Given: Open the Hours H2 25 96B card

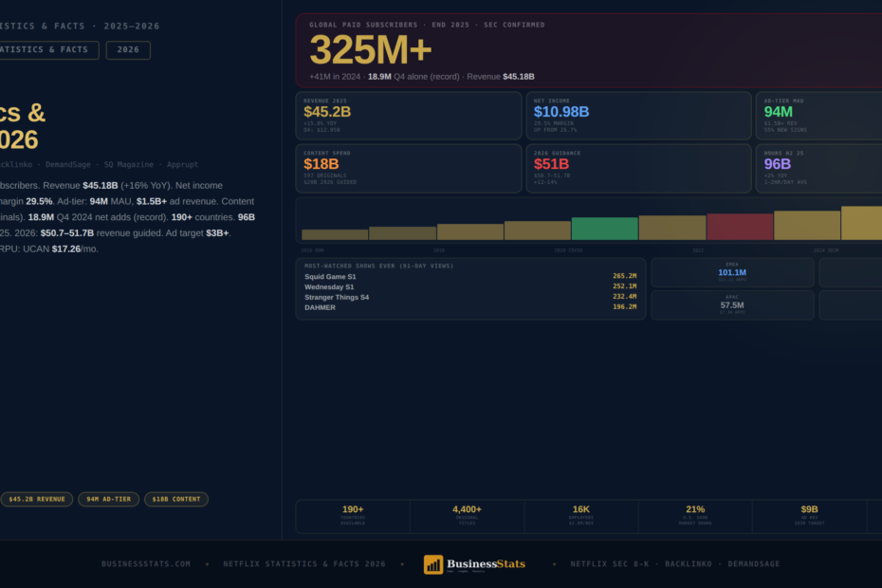Looking at the screenshot, I should 819,168.
